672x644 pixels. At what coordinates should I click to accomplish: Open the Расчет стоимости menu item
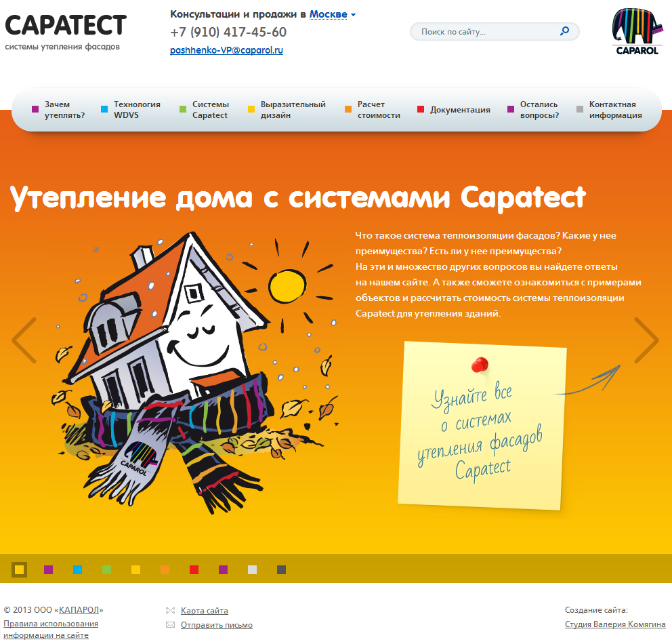pos(373,110)
